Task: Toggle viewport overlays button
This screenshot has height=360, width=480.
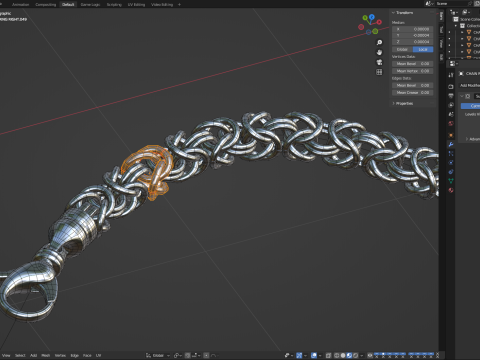Action: tap(314, 355)
